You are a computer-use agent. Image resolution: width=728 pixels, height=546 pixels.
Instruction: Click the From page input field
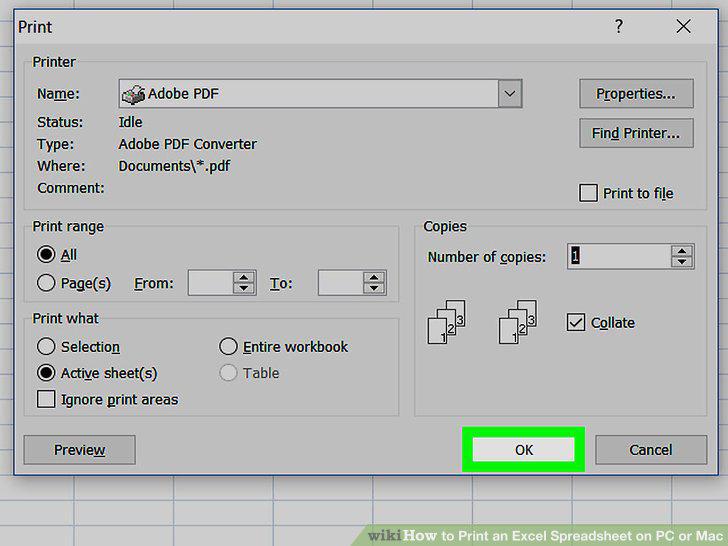(210, 283)
